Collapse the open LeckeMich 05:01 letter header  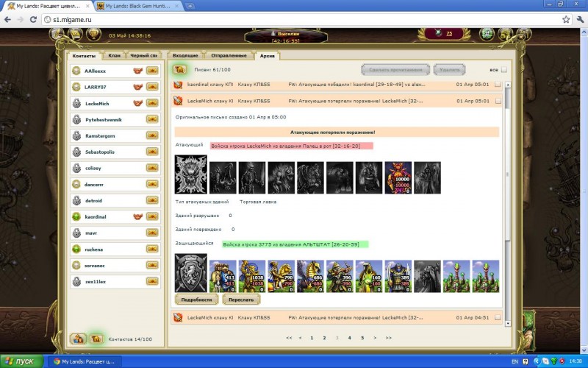point(337,101)
